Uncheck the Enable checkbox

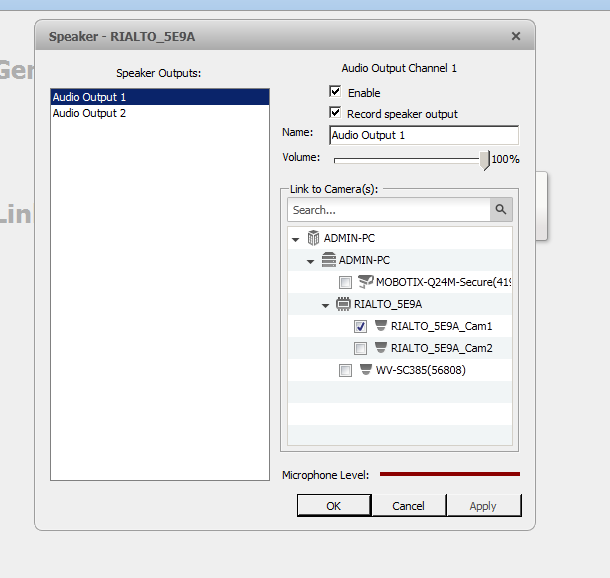335,92
